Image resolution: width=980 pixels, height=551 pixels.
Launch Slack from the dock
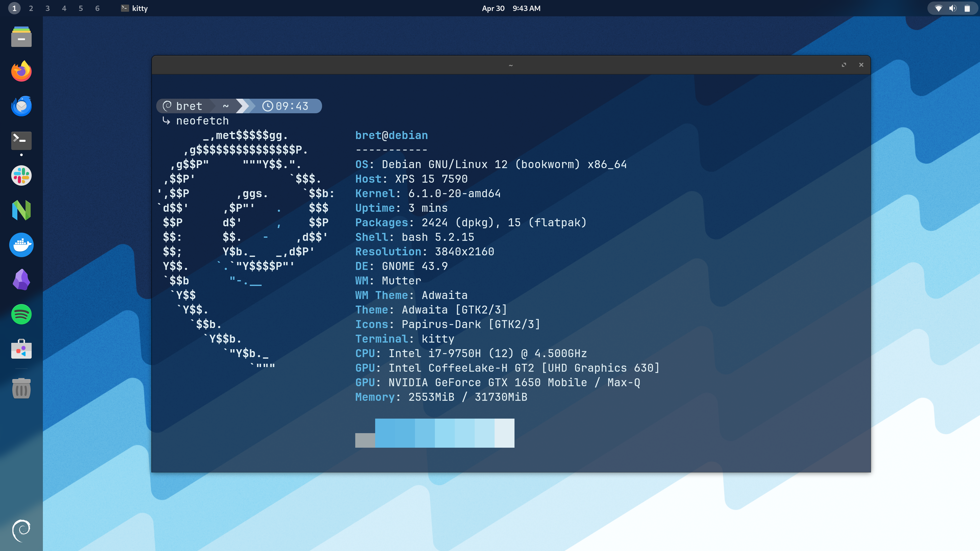coord(21,175)
